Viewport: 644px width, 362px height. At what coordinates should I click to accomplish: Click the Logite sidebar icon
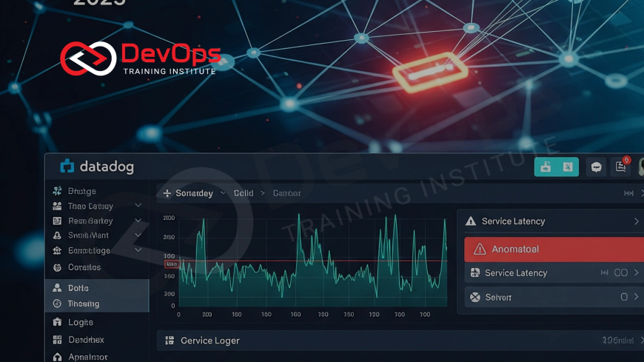pyautogui.click(x=58, y=322)
